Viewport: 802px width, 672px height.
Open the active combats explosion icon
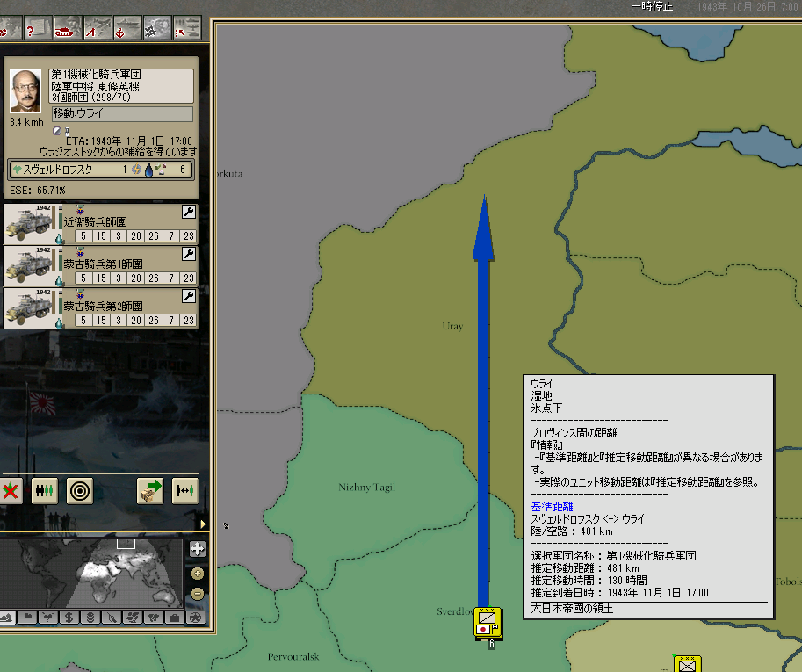(x=156, y=29)
